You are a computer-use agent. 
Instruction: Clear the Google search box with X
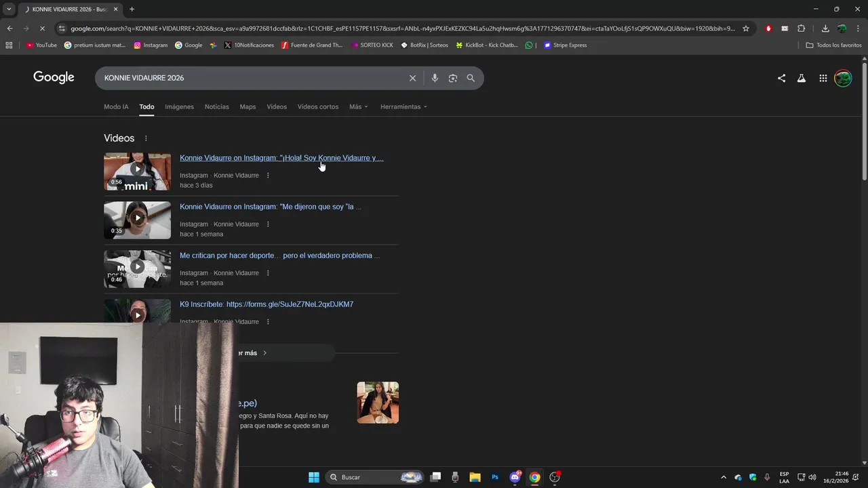(x=412, y=78)
